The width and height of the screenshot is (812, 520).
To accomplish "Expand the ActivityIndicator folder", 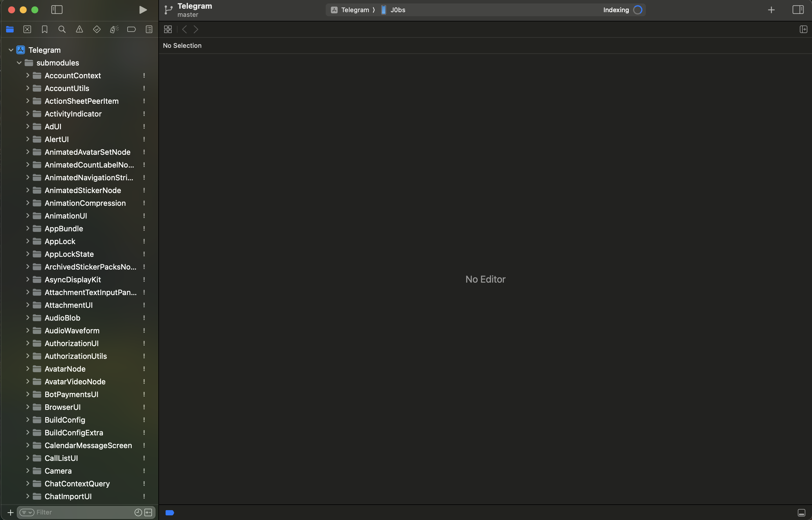I will tap(28, 114).
